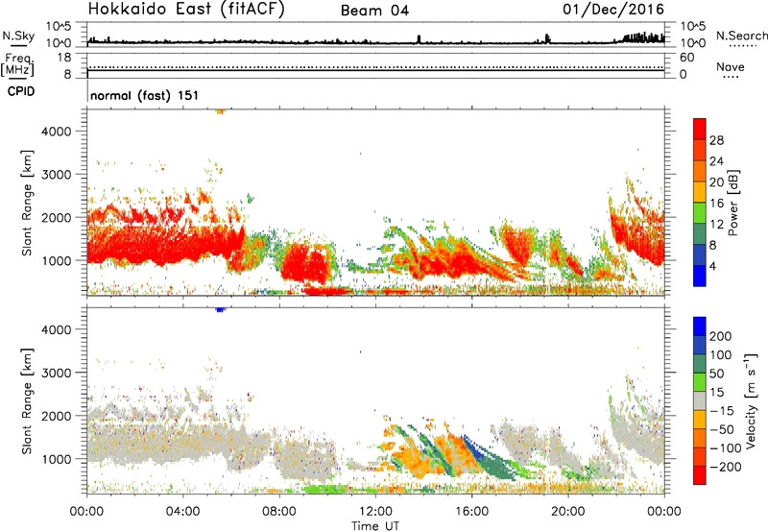Click the '04:00' time tick label
This screenshot has height=532, width=768.
[182, 512]
